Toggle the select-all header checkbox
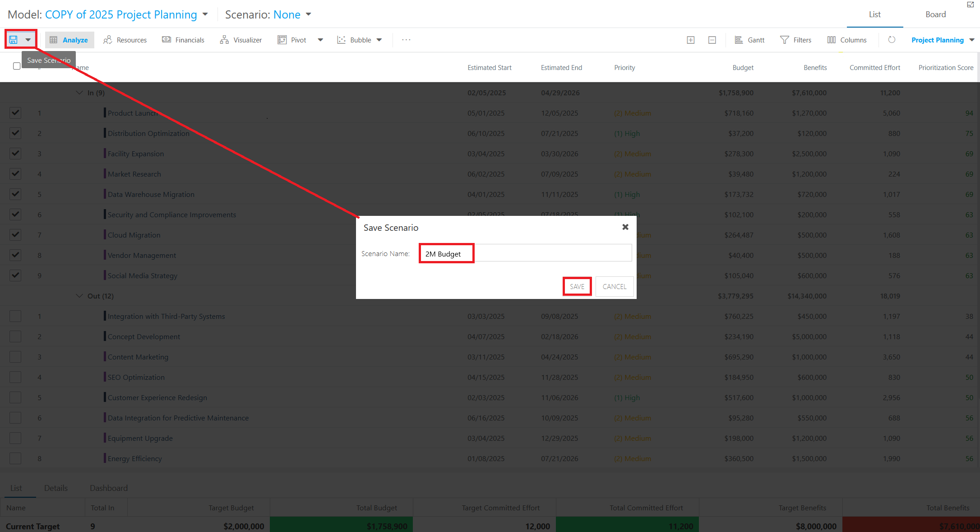 click(17, 66)
